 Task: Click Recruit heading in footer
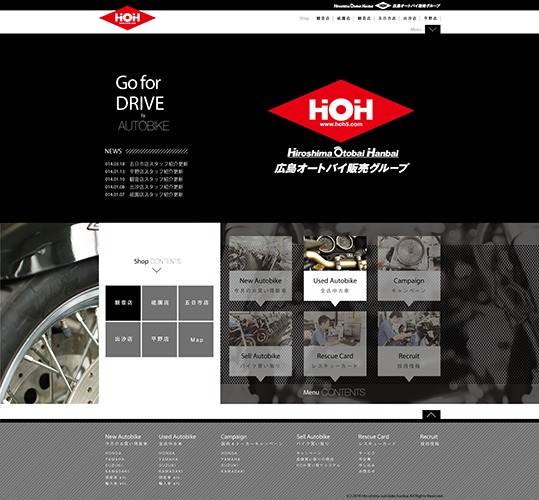click(429, 437)
